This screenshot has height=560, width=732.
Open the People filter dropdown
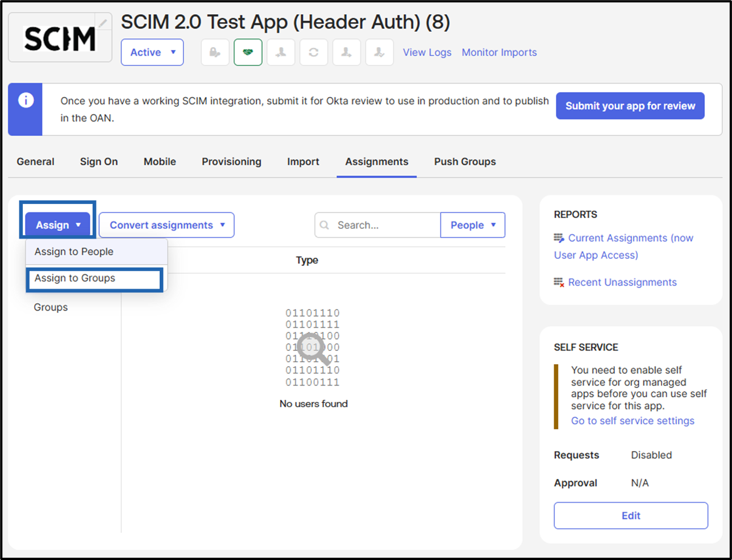(x=473, y=225)
